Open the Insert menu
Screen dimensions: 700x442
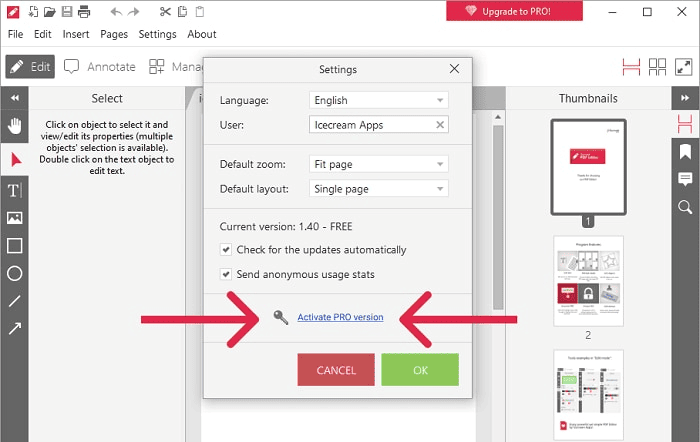pos(76,34)
